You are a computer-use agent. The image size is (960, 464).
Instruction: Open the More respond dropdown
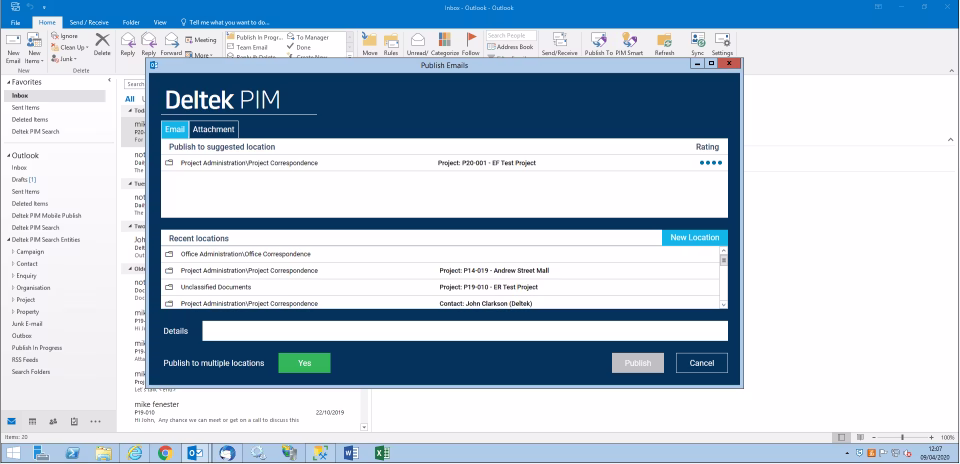(x=199, y=55)
